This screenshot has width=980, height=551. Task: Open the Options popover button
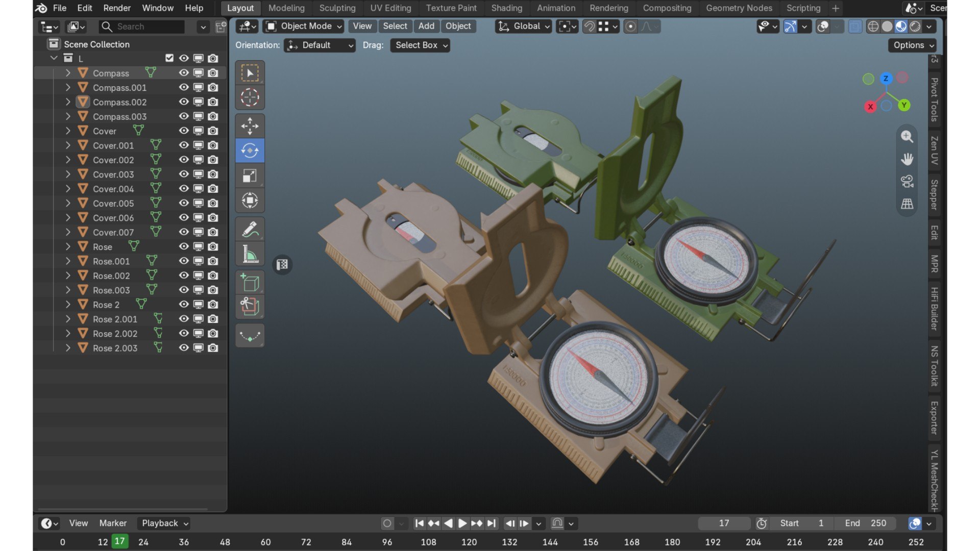[x=912, y=45]
